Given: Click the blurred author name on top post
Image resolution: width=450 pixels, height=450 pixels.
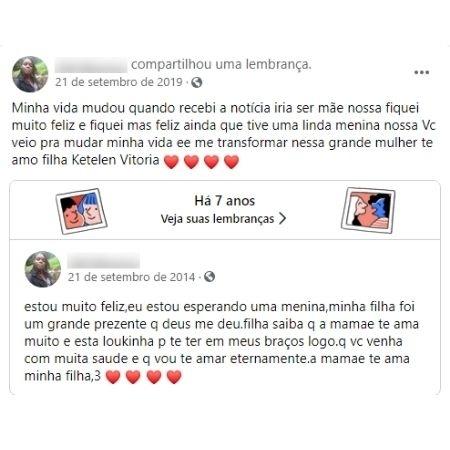Looking at the screenshot, I should tap(91, 65).
